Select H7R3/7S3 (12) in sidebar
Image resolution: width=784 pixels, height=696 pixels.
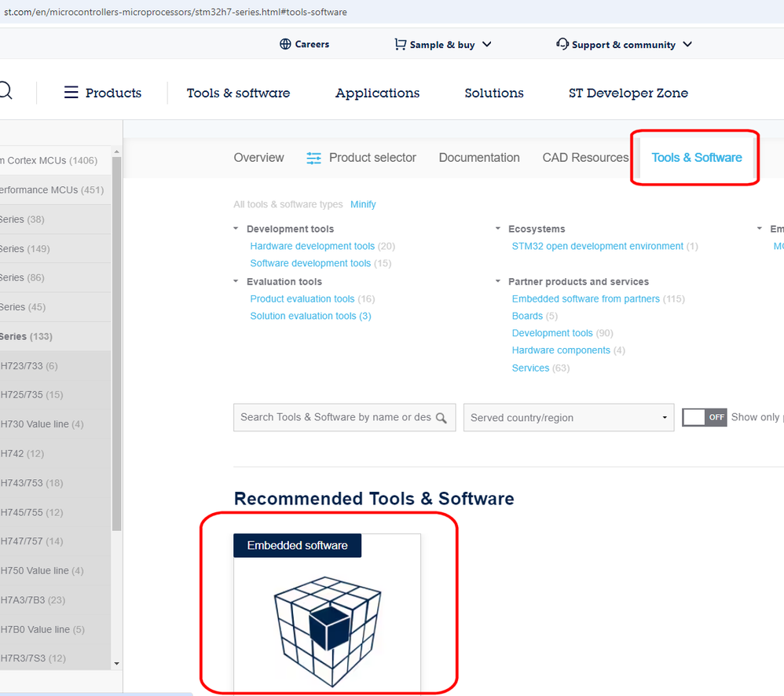coord(56,658)
